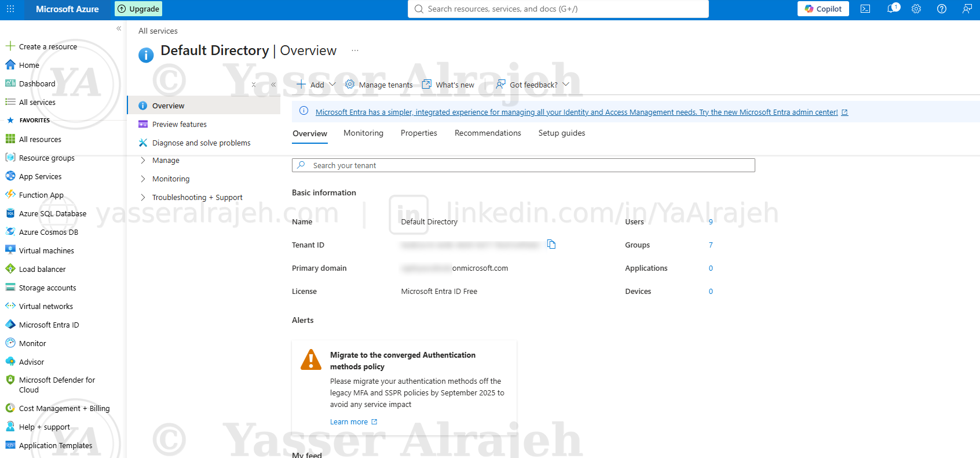Click the Devices count 0
The height and width of the screenshot is (458, 980).
click(x=711, y=291)
